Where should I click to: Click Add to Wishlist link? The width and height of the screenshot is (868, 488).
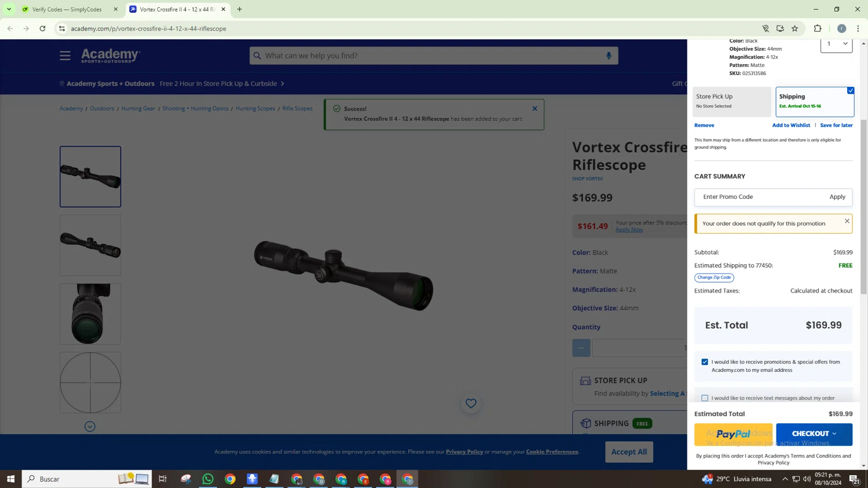click(791, 125)
